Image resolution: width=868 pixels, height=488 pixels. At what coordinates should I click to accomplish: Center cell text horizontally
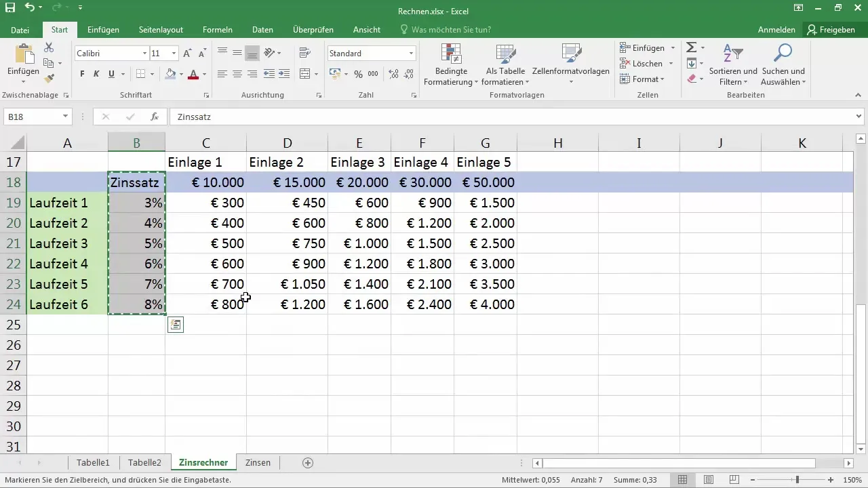coord(237,74)
